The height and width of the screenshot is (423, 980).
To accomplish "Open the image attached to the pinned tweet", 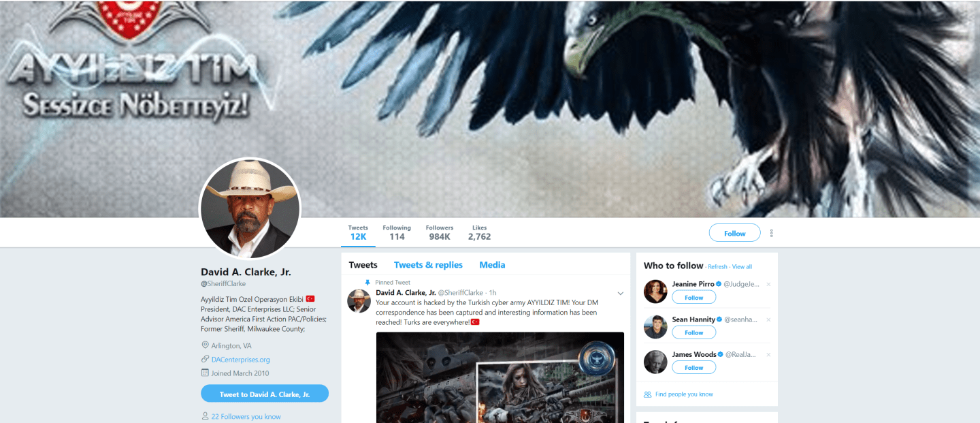I will pos(500,377).
